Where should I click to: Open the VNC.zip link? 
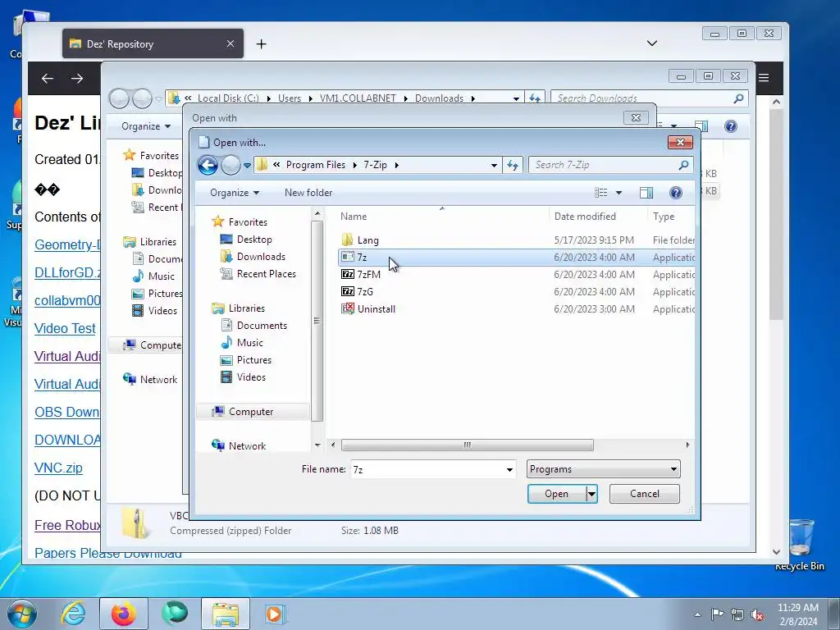pyautogui.click(x=58, y=468)
